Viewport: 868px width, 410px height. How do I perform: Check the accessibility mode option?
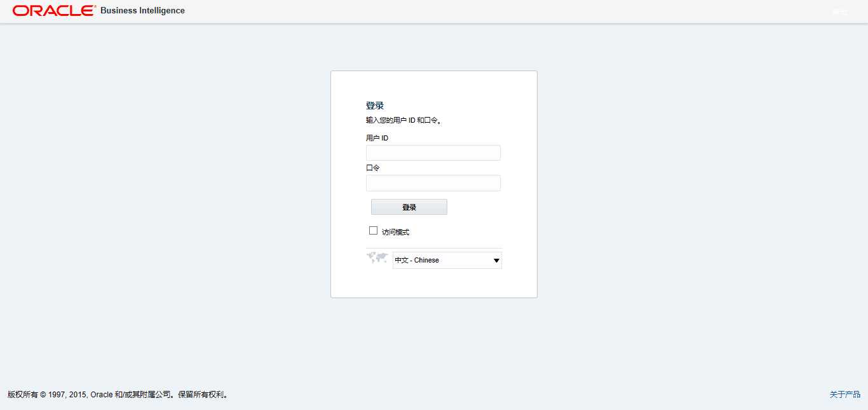coord(373,230)
